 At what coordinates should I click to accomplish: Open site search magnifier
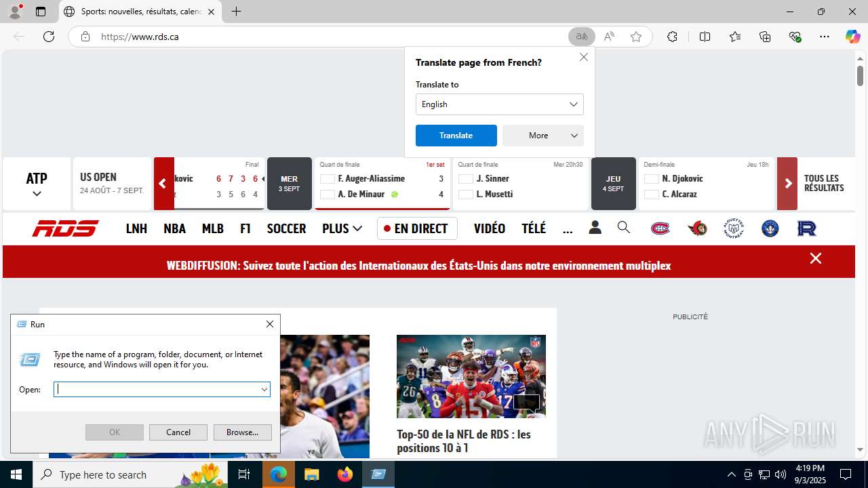624,228
